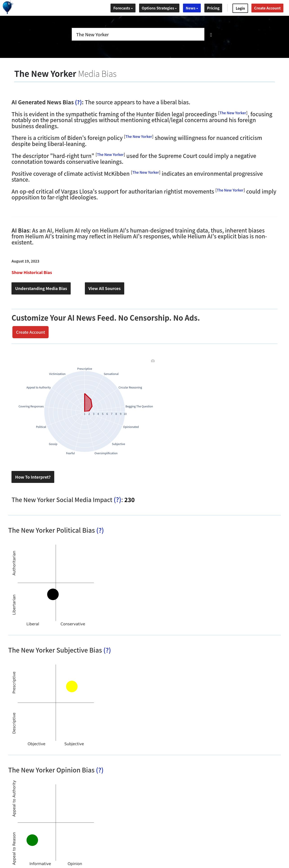Click the black dot on Political Bias chart
This screenshot has width=289, height=868.
(x=53, y=594)
